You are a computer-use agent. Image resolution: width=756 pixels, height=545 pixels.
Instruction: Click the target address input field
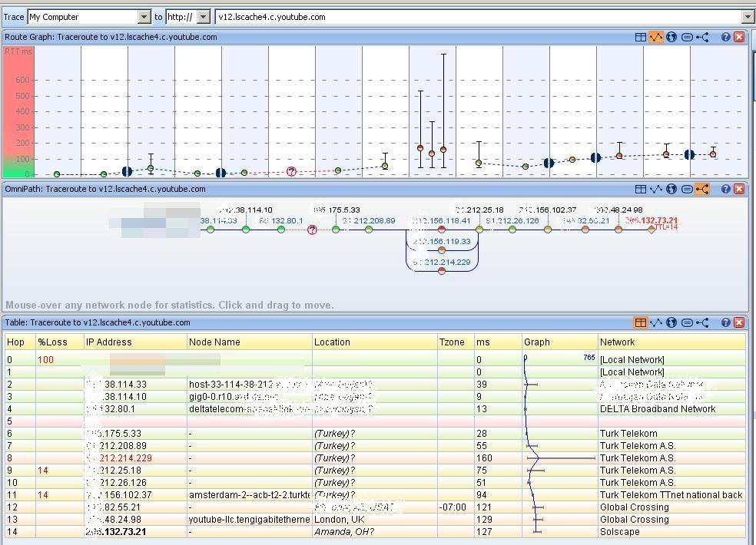click(x=479, y=17)
